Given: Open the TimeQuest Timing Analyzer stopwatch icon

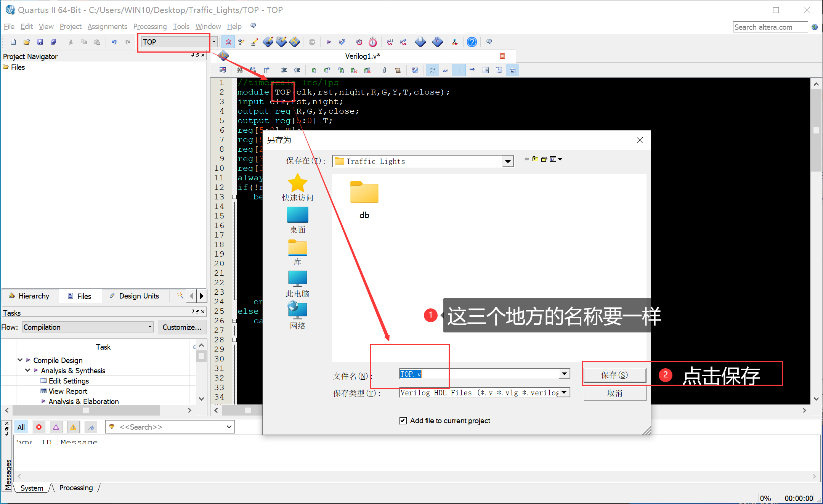Looking at the screenshot, I should [x=373, y=42].
